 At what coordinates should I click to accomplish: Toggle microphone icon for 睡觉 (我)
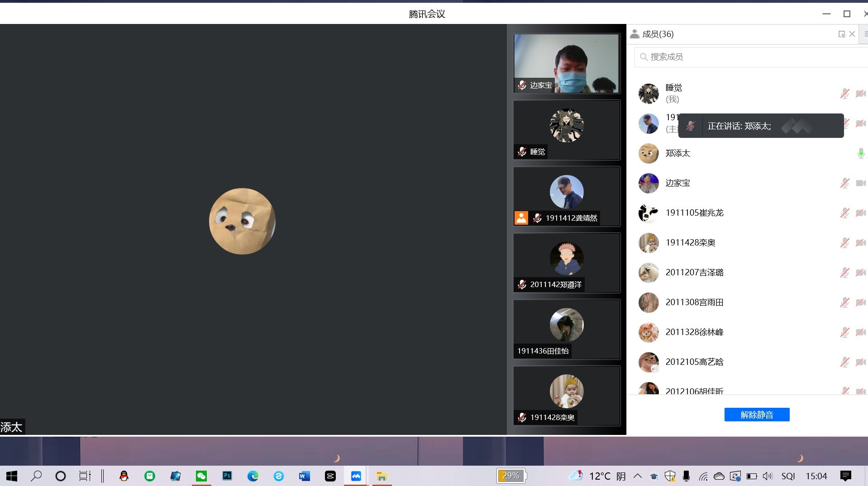pos(844,94)
